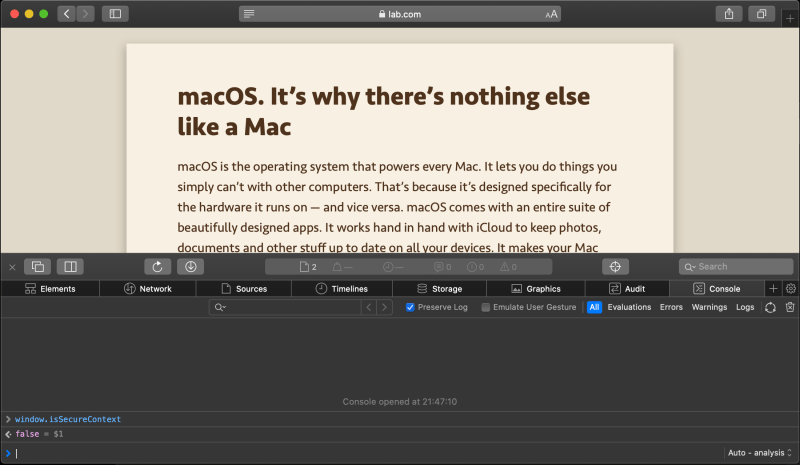The height and width of the screenshot is (465, 800).
Task: Open the Share menu in the toolbar
Action: pos(729,14)
